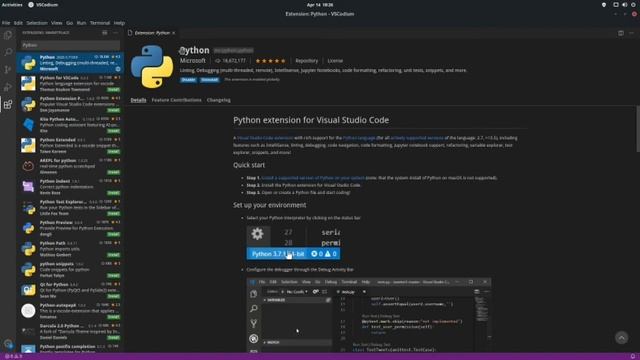The width and height of the screenshot is (640, 360).
Task: Click the AREPL for python icon
Action: click(x=28, y=166)
